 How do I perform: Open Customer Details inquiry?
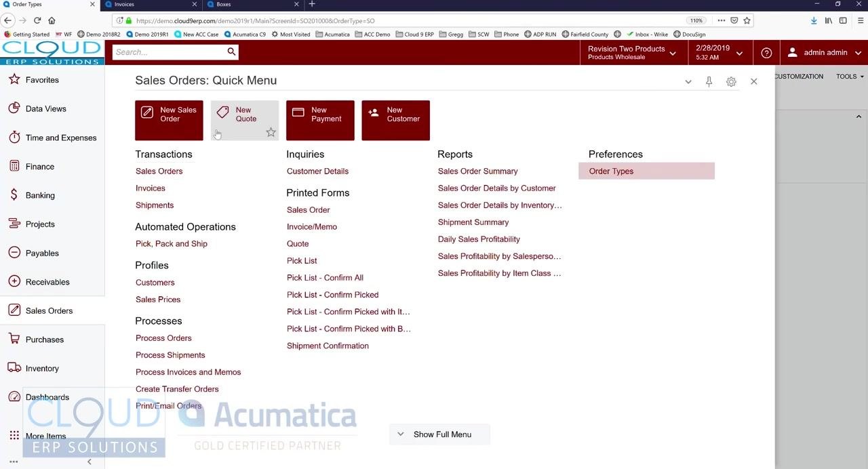[317, 171]
